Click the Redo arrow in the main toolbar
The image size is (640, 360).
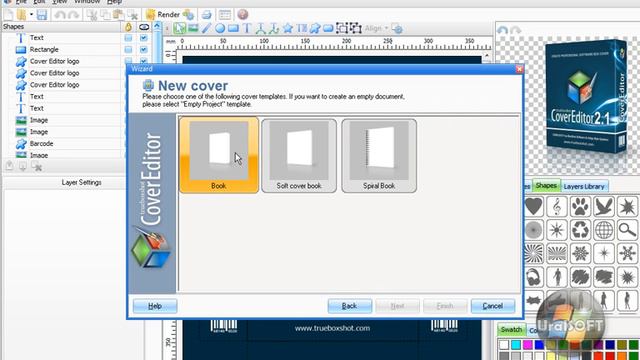[x=73, y=15]
